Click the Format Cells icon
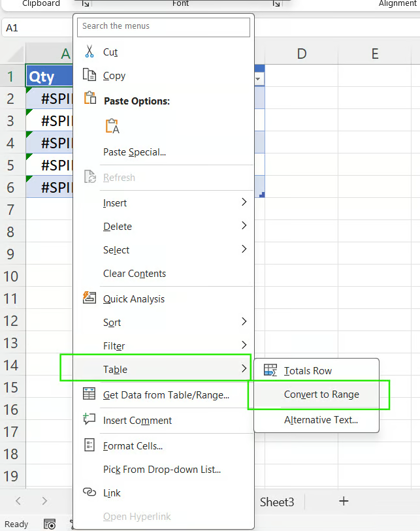The width and height of the screenshot is (420, 531). click(89, 445)
